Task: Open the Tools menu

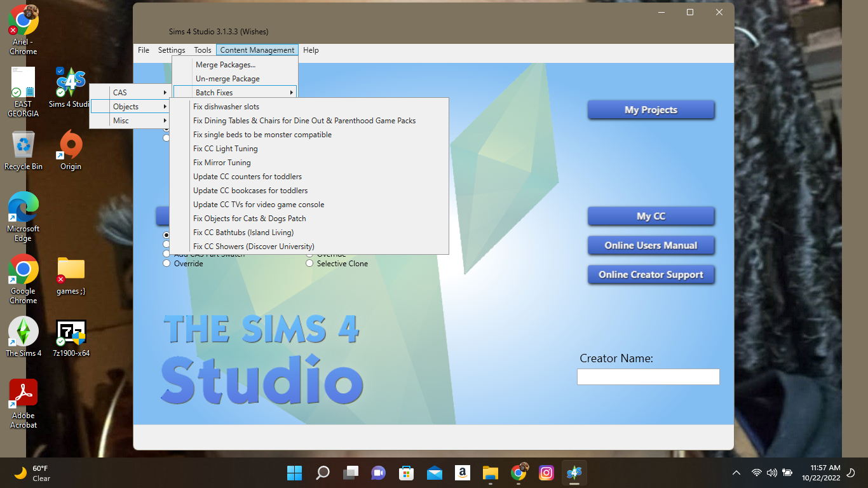Action: 203,50
